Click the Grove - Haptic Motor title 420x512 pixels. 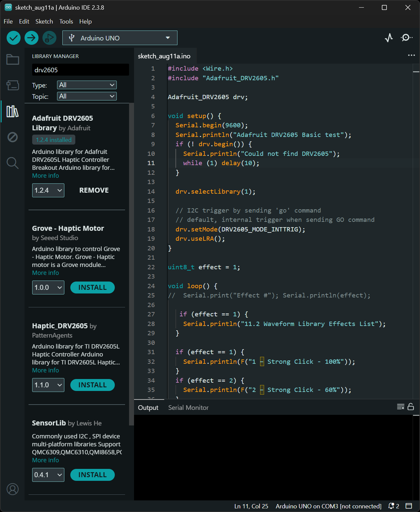pos(68,228)
